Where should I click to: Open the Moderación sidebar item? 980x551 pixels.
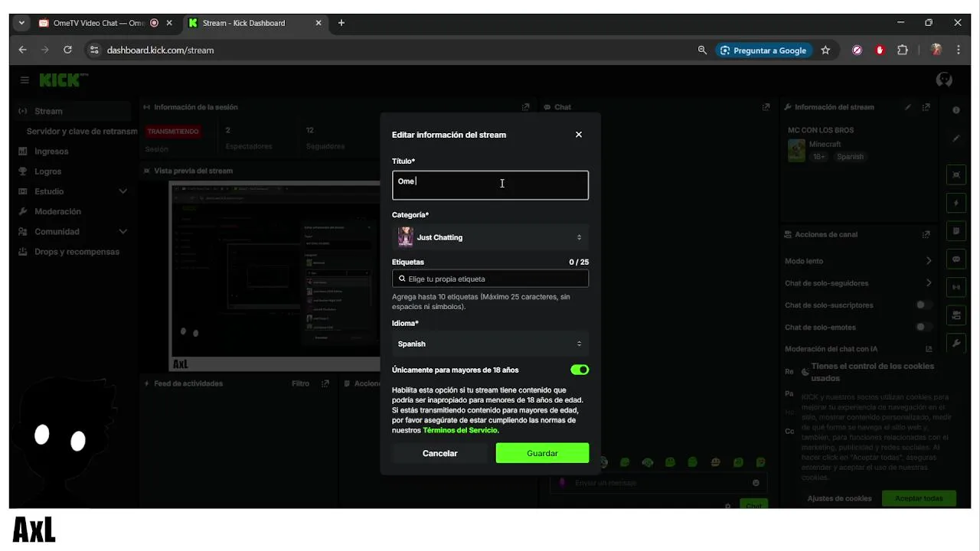(x=57, y=211)
